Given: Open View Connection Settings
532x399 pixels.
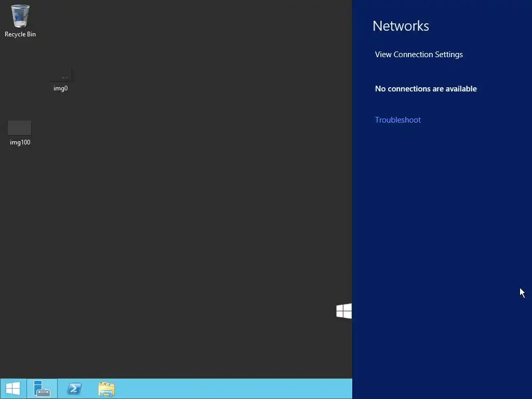Looking at the screenshot, I should (419, 55).
